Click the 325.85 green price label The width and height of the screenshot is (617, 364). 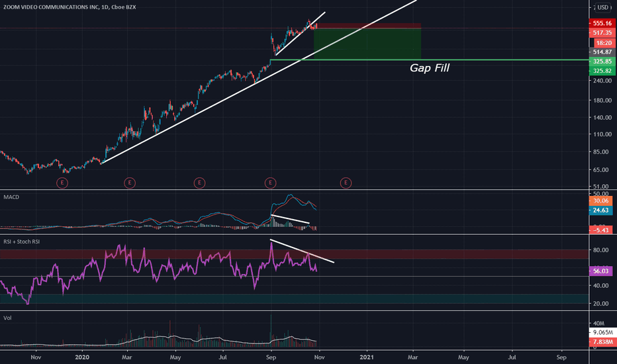click(602, 62)
